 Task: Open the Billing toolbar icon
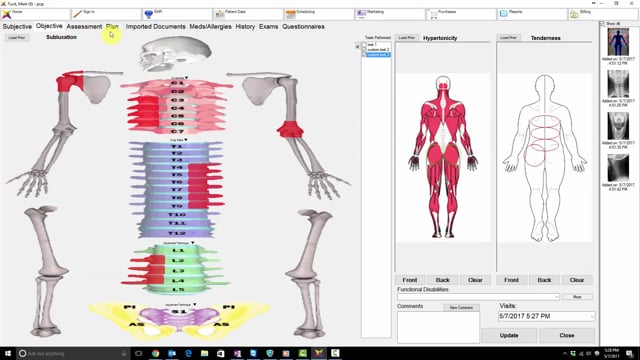tap(574, 14)
